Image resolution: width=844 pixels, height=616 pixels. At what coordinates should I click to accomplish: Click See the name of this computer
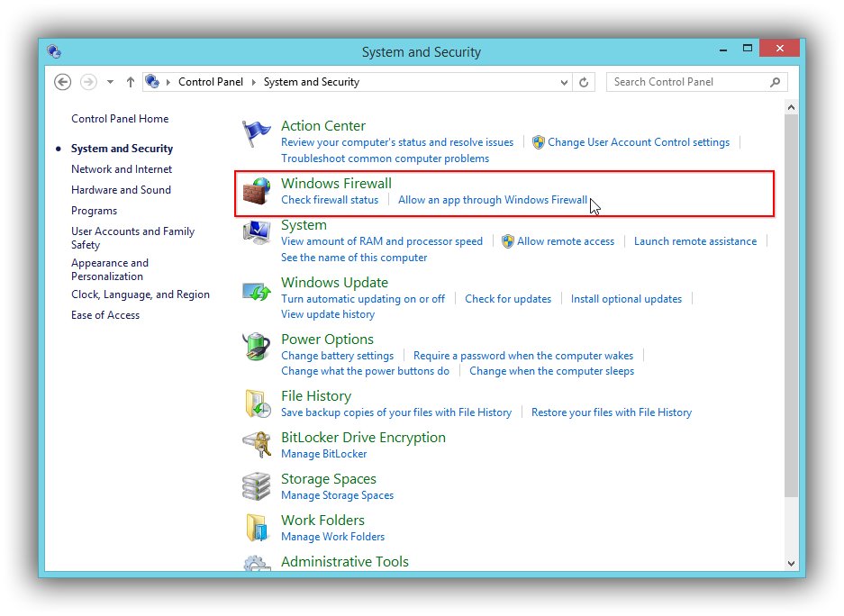(x=354, y=258)
